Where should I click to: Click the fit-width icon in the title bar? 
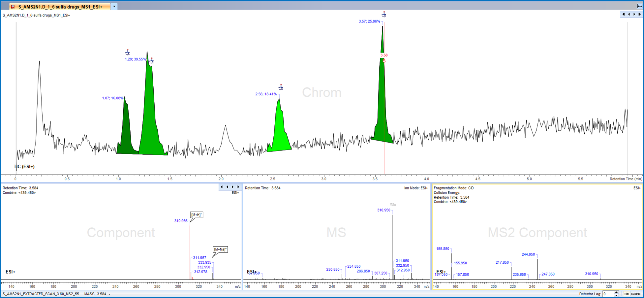click(x=639, y=6)
